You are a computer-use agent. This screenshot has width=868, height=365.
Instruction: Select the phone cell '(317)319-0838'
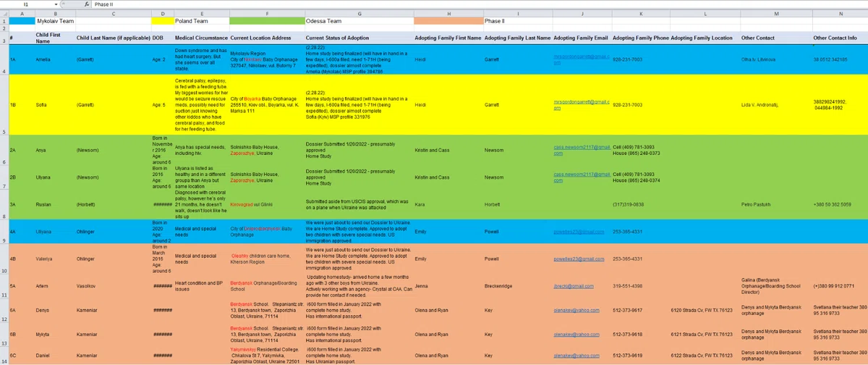click(x=640, y=204)
